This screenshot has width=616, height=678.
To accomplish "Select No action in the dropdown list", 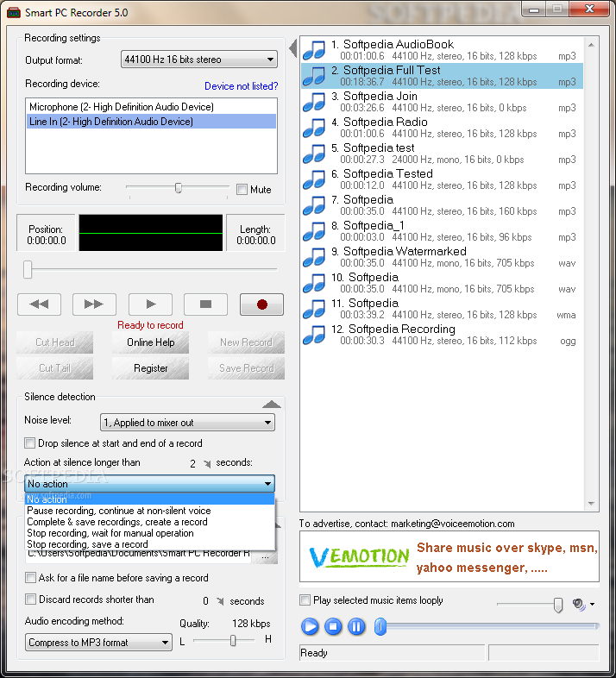I will (x=149, y=499).
